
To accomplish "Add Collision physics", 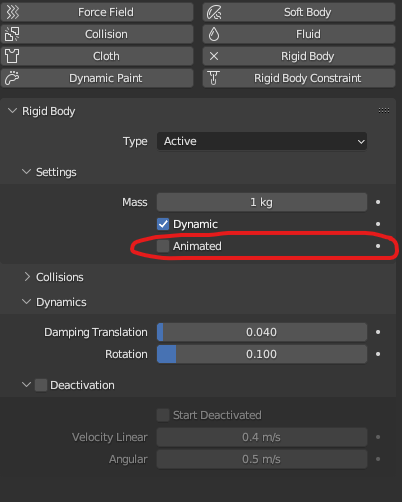I will click(97, 34).
